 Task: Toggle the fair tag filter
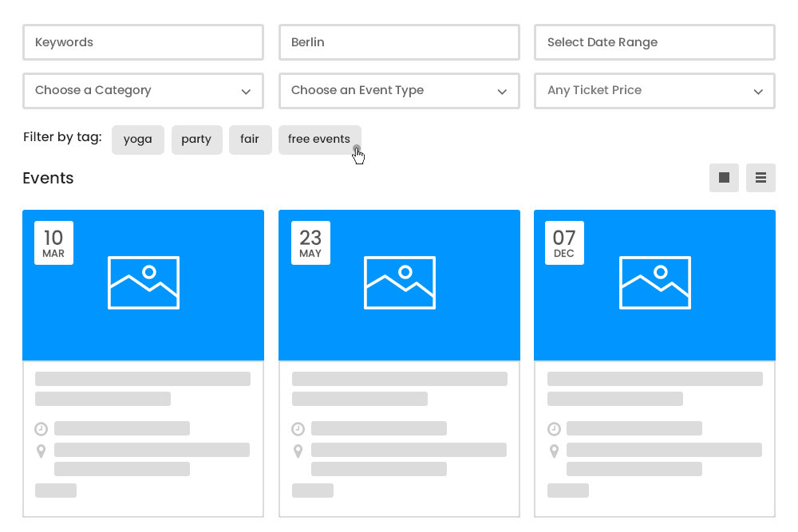[x=250, y=140]
